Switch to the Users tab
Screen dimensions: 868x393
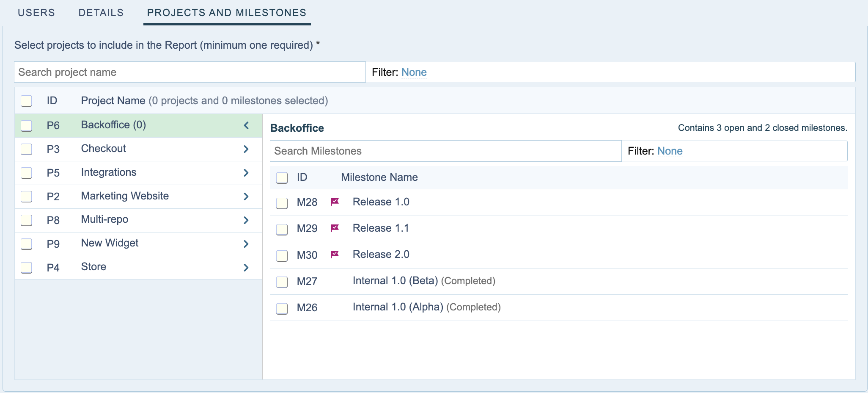point(36,13)
